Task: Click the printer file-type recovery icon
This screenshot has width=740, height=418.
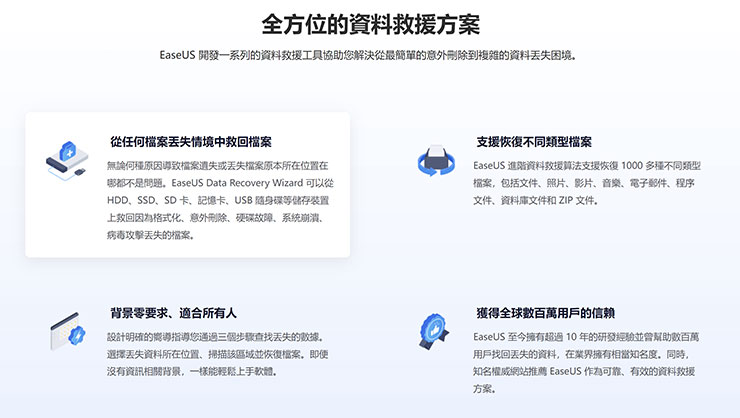Action: click(436, 160)
